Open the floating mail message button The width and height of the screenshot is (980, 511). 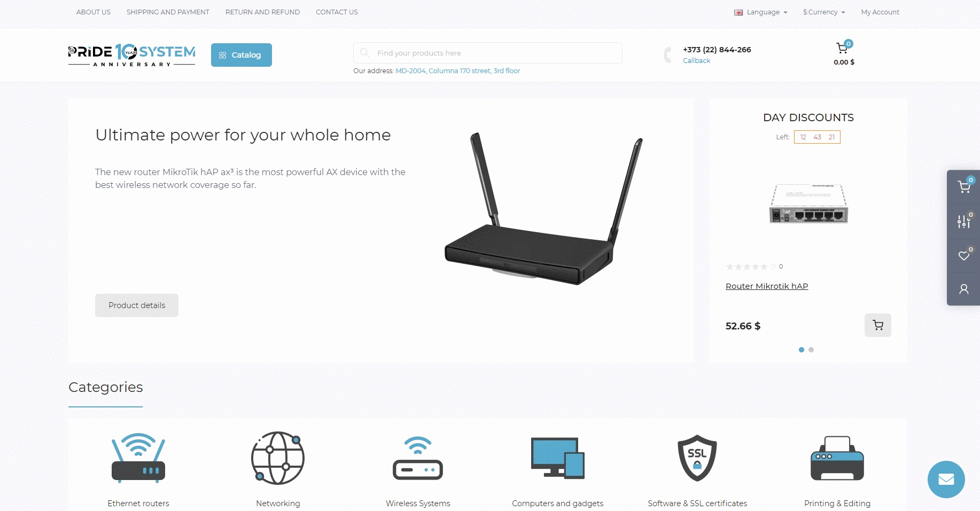946,479
